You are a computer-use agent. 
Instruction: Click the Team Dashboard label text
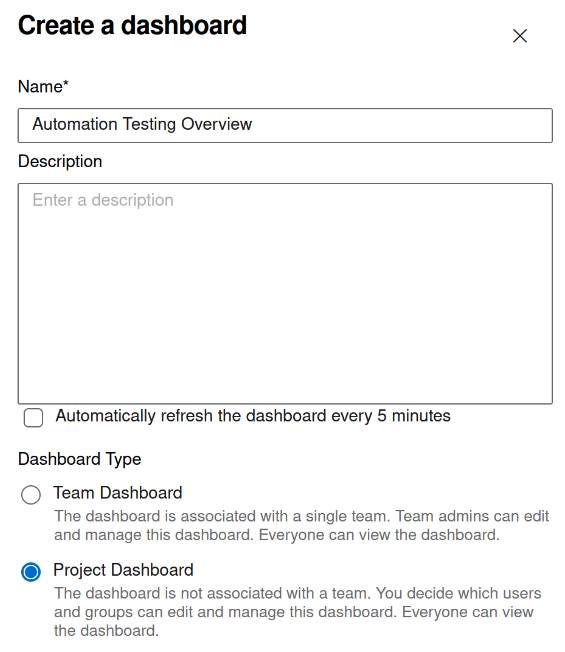pos(118,493)
